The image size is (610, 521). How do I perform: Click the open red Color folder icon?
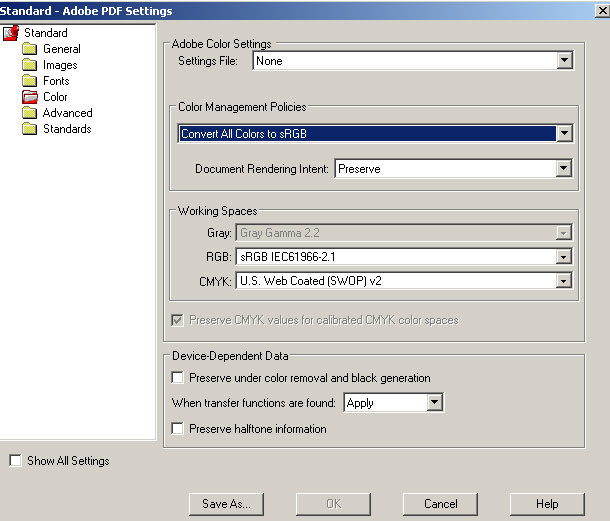pyautogui.click(x=30, y=97)
